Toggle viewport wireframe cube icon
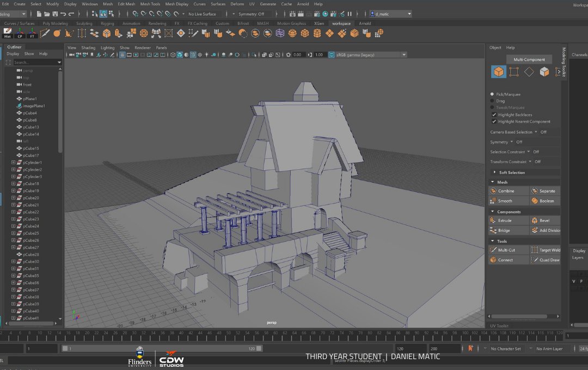Viewport: 588px width, 370px height. coord(173,55)
